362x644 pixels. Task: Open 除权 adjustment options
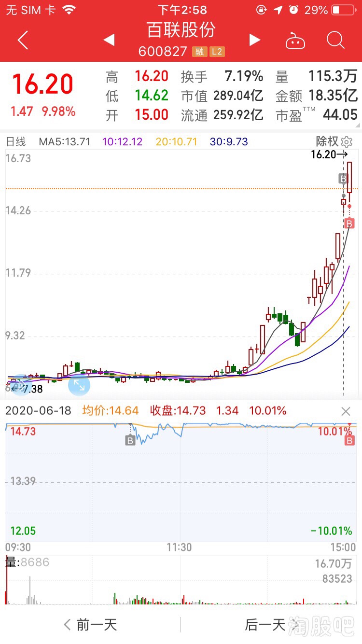click(x=327, y=141)
